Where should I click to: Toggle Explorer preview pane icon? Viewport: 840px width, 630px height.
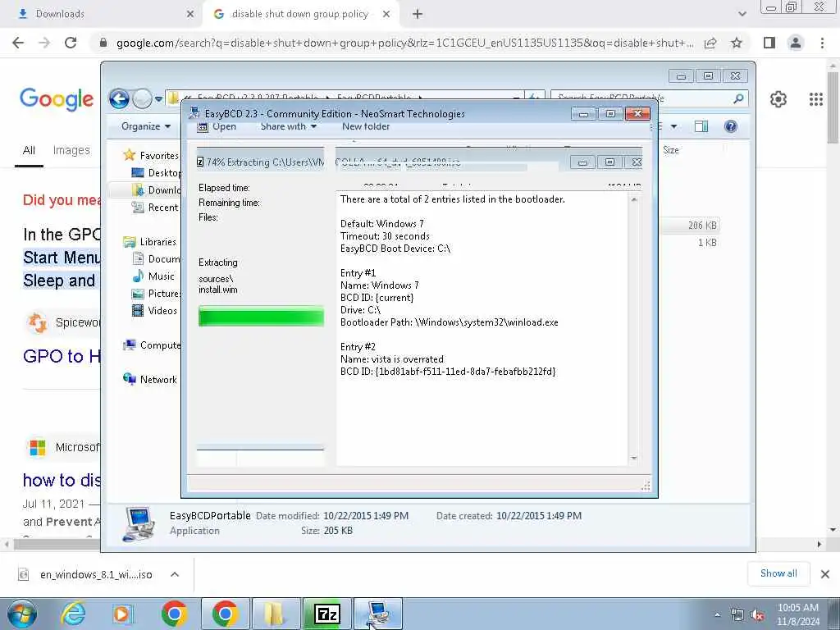(x=701, y=126)
